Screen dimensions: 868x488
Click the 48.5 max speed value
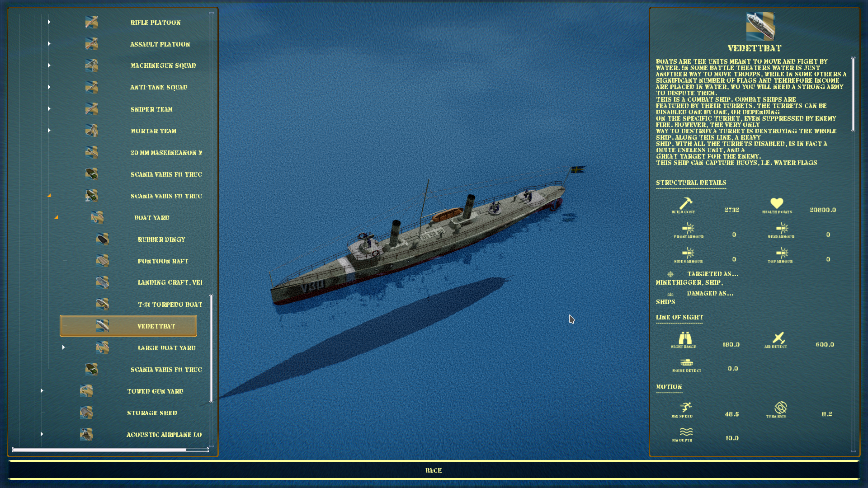(731, 414)
